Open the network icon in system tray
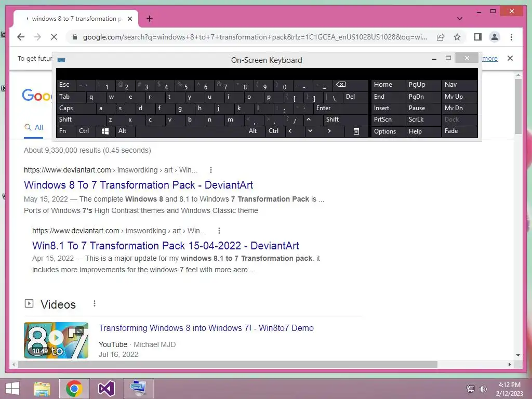This screenshot has height=399, width=532. click(471, 389)
